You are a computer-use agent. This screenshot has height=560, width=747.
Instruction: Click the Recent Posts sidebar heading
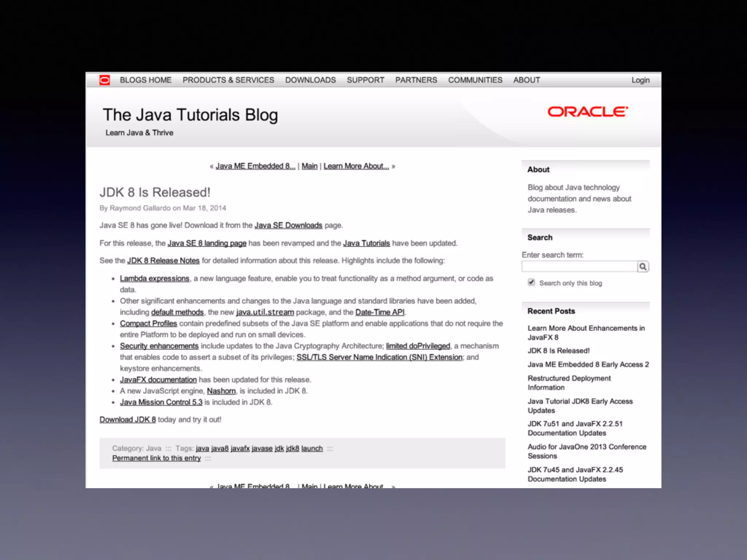pos(551,311)
